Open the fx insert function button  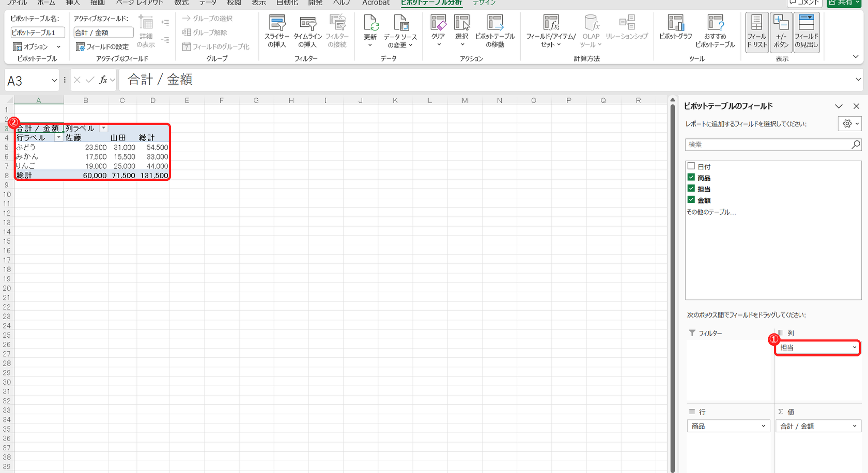[103, 80]
